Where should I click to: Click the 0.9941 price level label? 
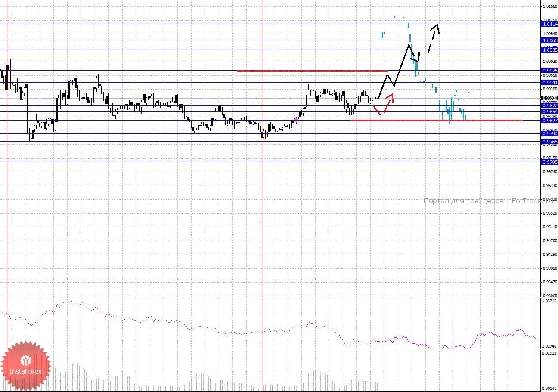pos(549,82)
